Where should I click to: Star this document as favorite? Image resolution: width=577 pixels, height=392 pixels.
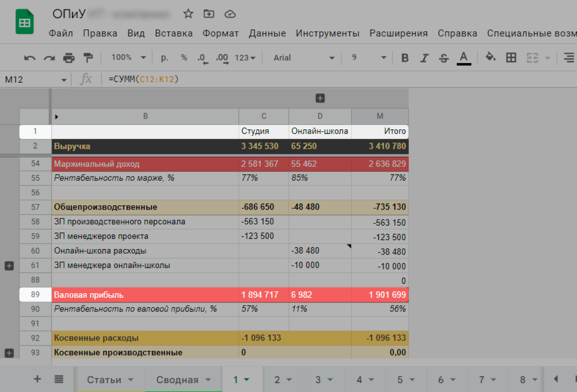(188, 14)
